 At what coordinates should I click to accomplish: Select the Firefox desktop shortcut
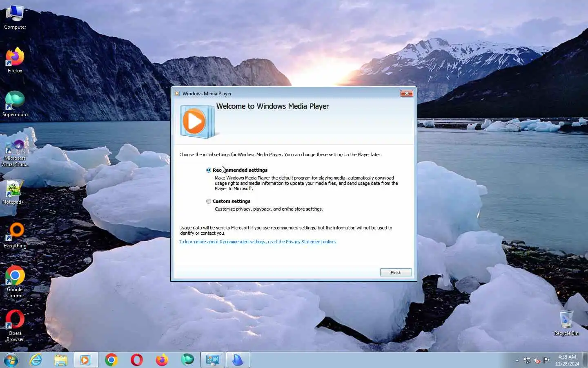pyautogui.click(x=15, y=61)
